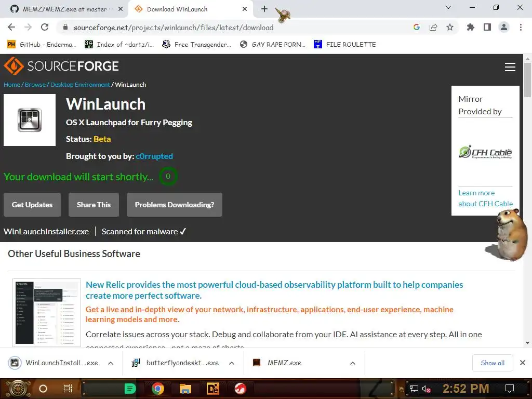532x399 pixels.
Task: Click the Share This button
Action: click(x=94, y=205)
